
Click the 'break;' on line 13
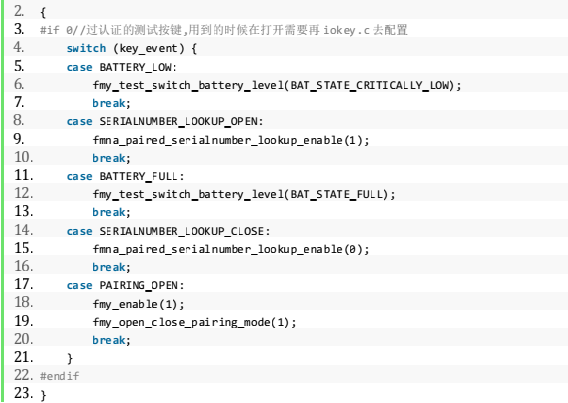(111, 213)
